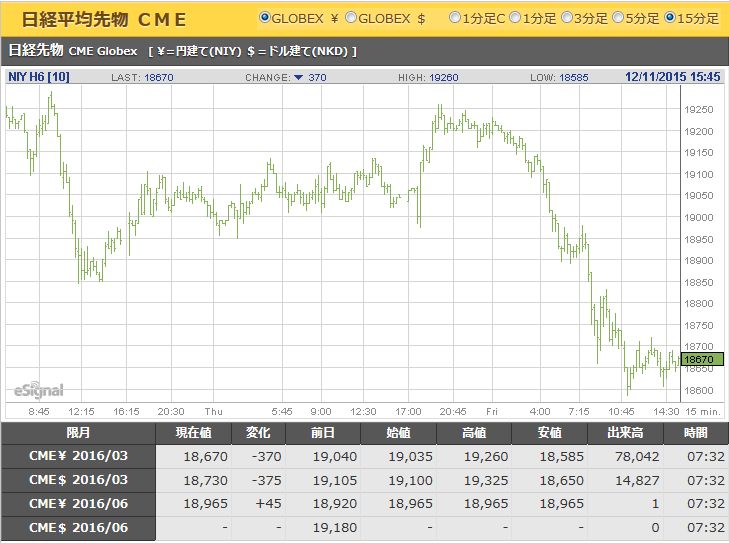Select the GLOBEX ¥ radio button
The image size is (729, 543).
(x=265, y=18)
